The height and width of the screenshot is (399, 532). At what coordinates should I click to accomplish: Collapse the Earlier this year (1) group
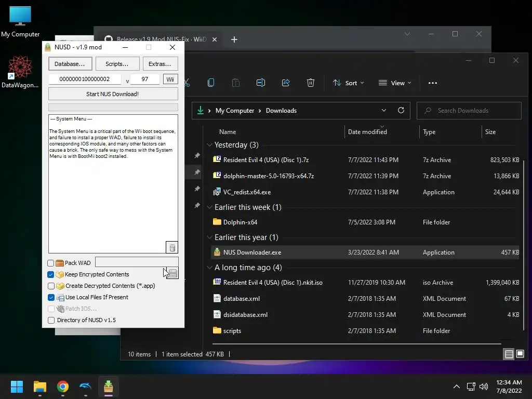coord(209,237)
